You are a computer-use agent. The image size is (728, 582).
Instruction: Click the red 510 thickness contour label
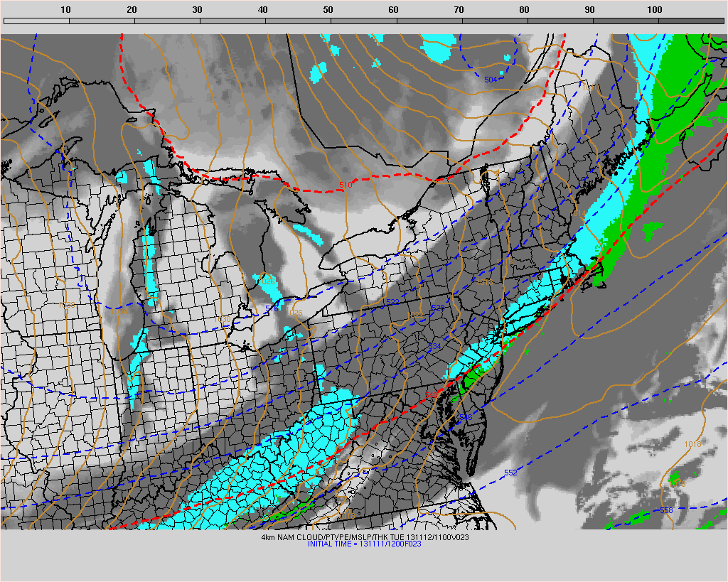(346, 185)
